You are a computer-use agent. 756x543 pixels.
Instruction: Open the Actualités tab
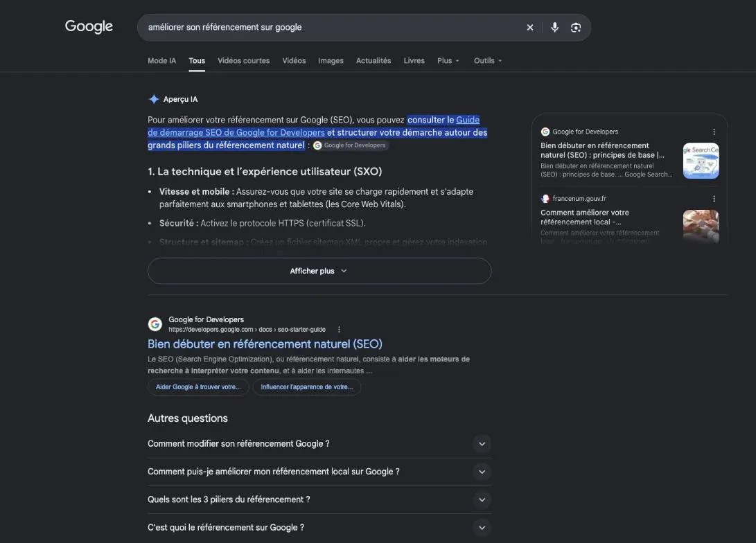pos(373,61)
